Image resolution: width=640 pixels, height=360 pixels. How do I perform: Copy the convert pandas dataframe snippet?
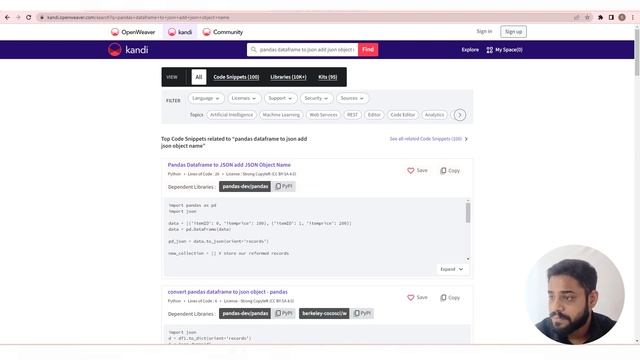(x=450, y=298)
